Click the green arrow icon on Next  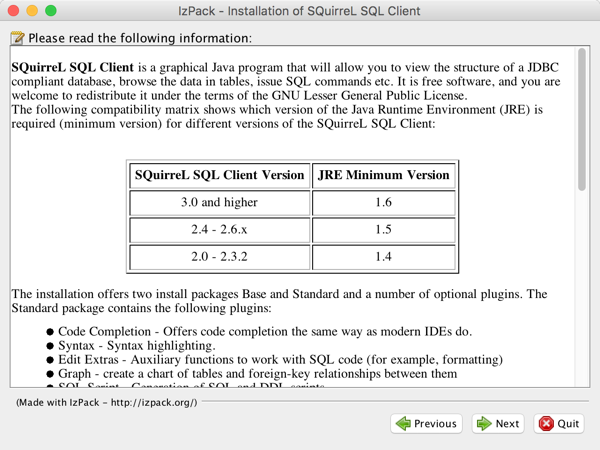point(484,424)
